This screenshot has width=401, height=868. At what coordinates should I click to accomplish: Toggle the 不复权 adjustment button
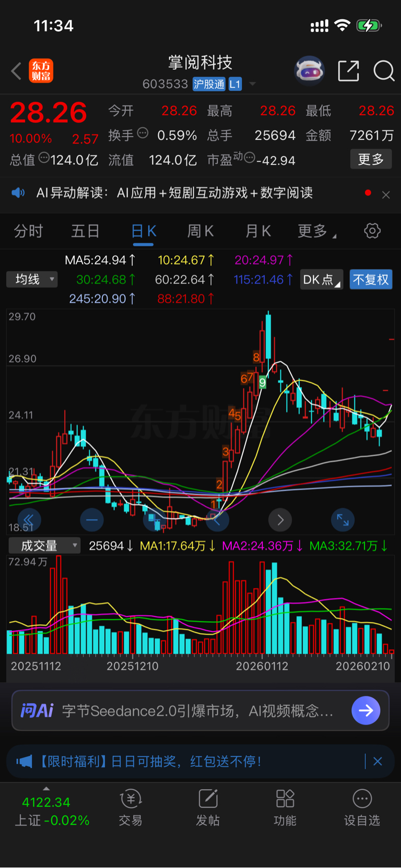pyautogui.click(x=371, y=279)
